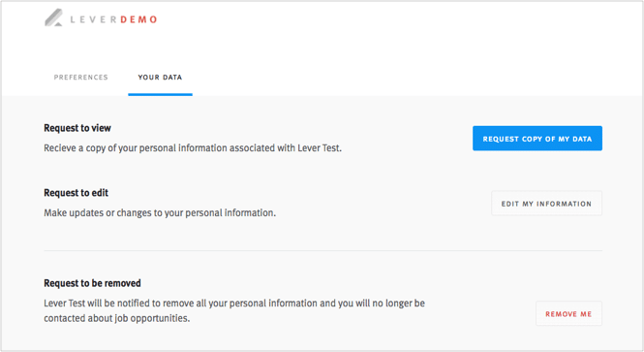Click the gray LEVER wordmark text
This screenshot has width=644, height=352.
pyautogui.click(x=94, y=19)
